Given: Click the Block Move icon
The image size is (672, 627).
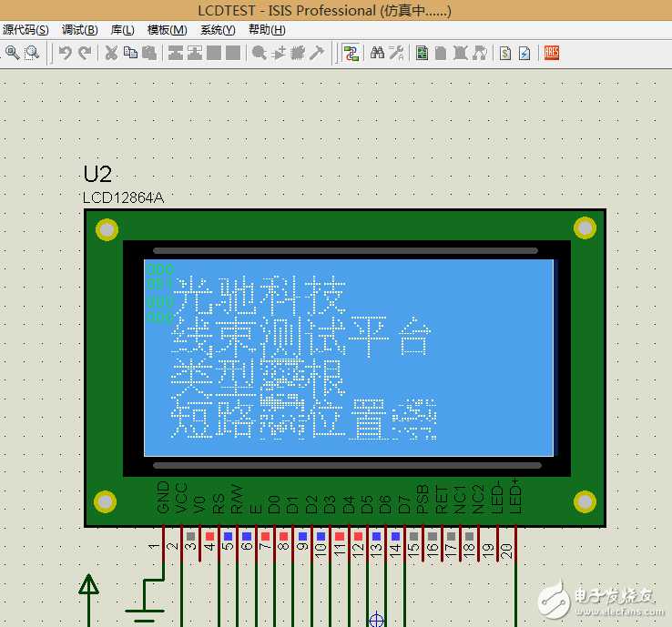Looking at the screenshot, I should tap(195, 53).
